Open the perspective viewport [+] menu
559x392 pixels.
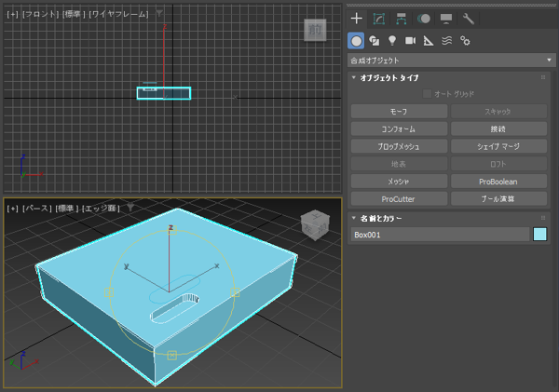[12, 209]
